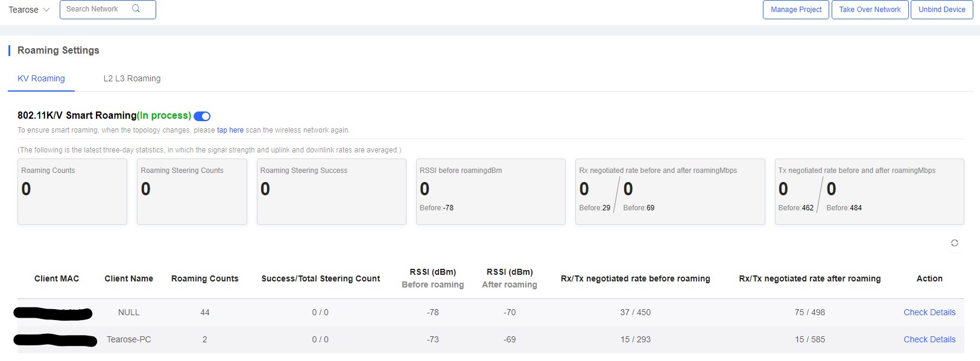
Task: Select the Tx negotiated rate card
Action: pyautogui.click(x=868, y=192)
